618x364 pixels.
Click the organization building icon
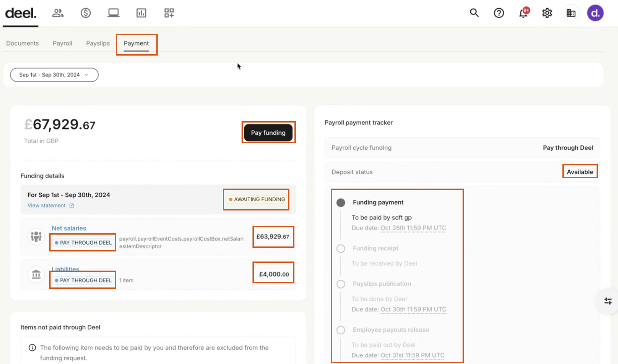(571, 13)
